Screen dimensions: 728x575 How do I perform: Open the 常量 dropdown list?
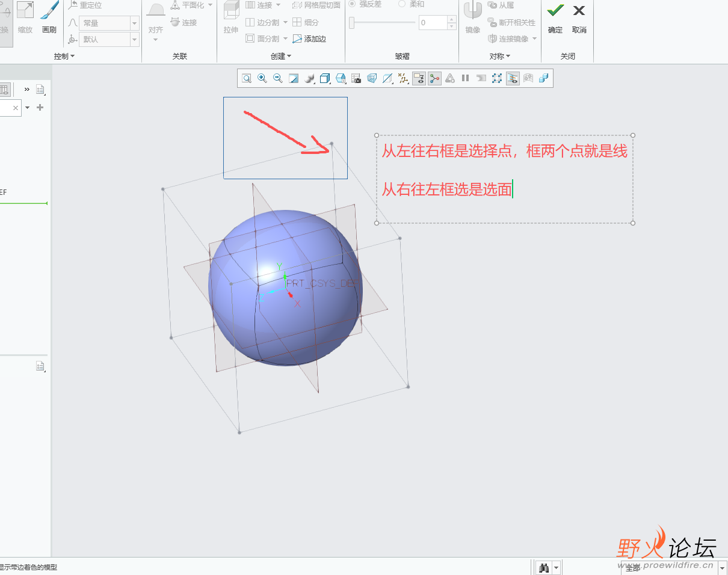pos(133,23)
